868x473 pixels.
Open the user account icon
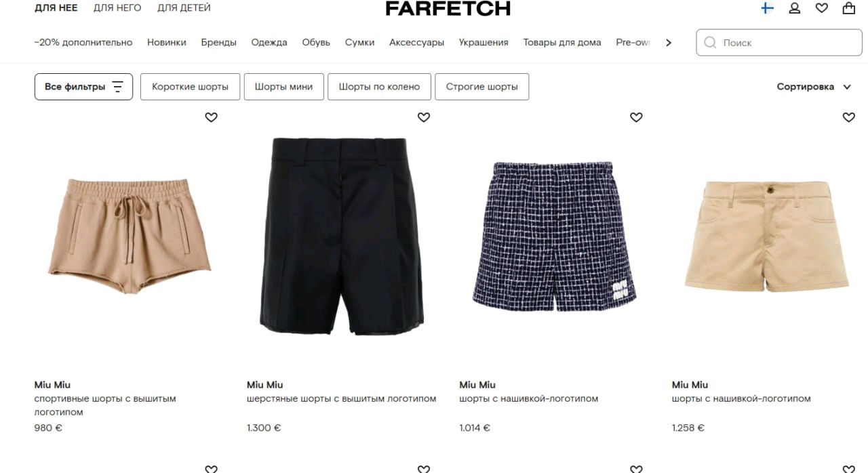coord(795,8)
